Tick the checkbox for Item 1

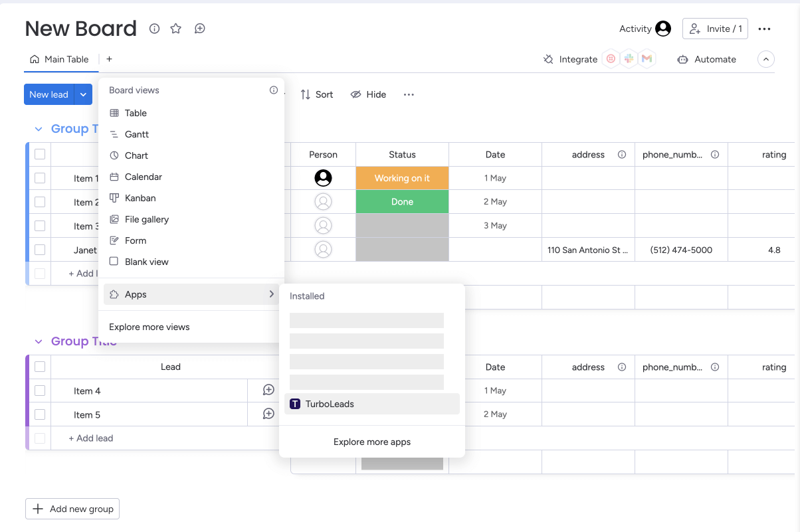click(40, 178)
